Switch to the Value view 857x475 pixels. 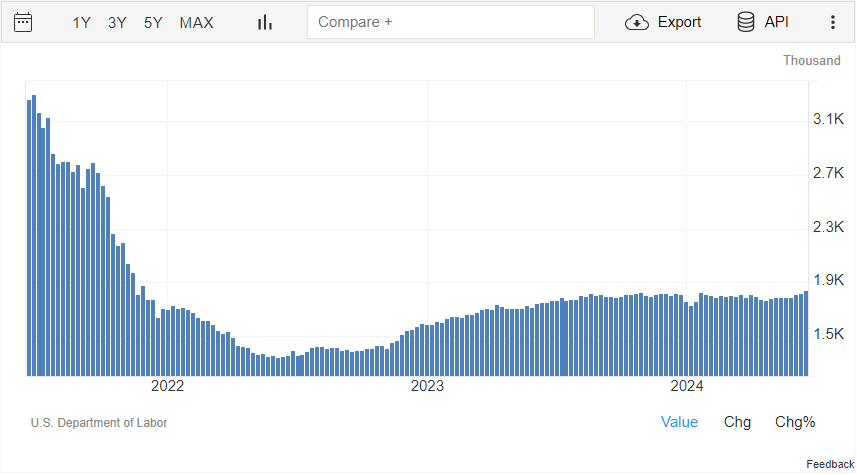679,422
